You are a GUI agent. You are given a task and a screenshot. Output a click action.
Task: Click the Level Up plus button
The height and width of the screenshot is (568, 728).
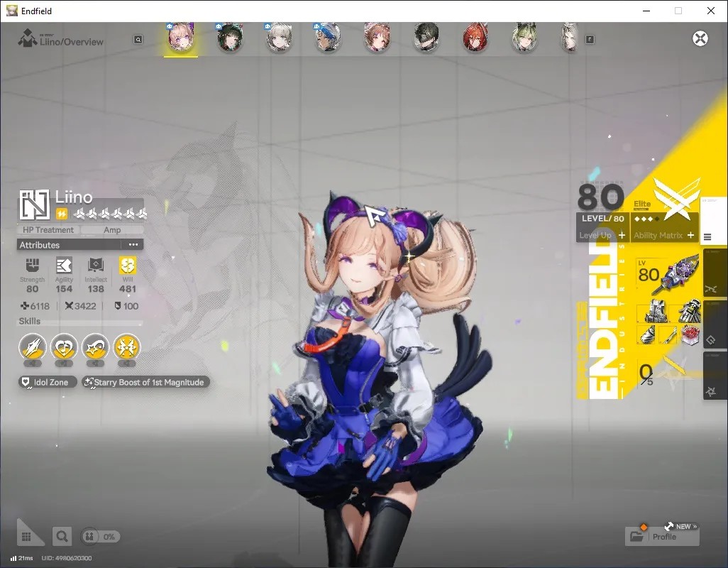622,236
